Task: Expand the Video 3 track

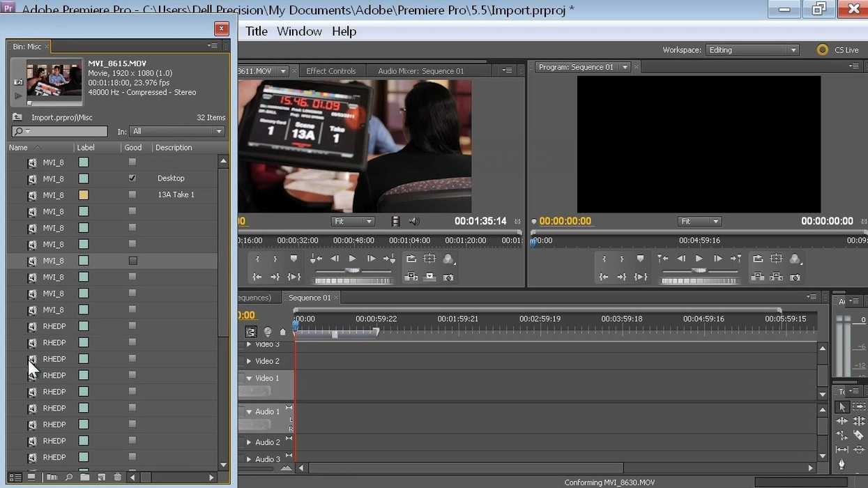Action: tap(249, 344)
